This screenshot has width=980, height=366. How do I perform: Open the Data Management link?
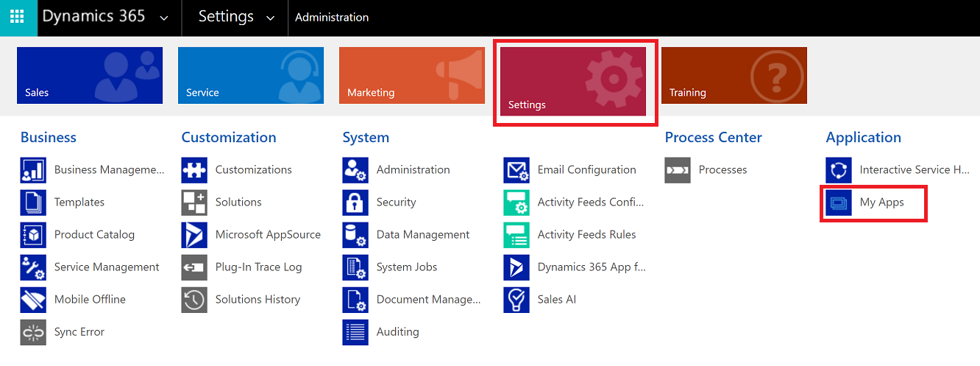[422, 235]
